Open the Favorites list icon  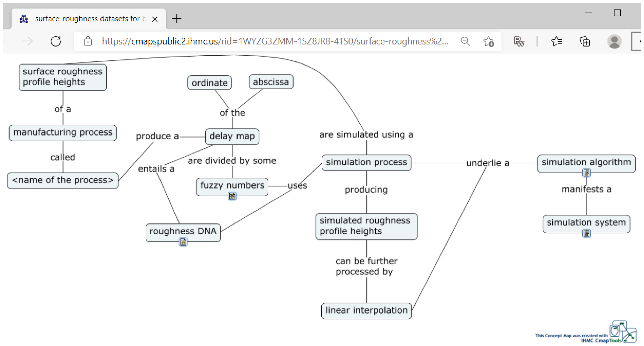click(x=556, y=41)
